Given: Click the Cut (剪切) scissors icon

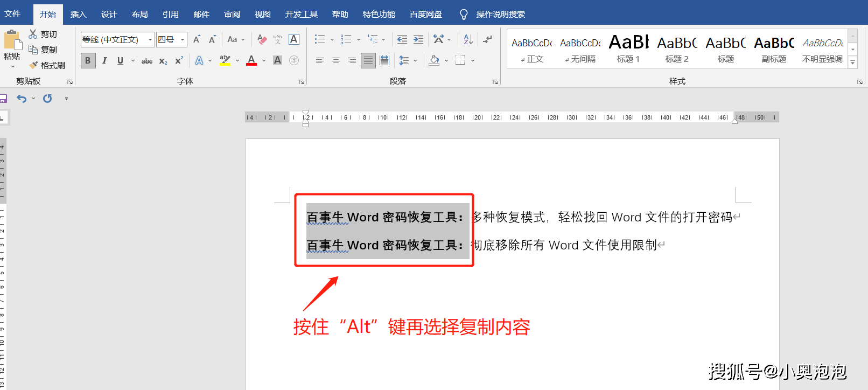Looking at the screenshot, I should pyautogui.click(x=33, y=34).
